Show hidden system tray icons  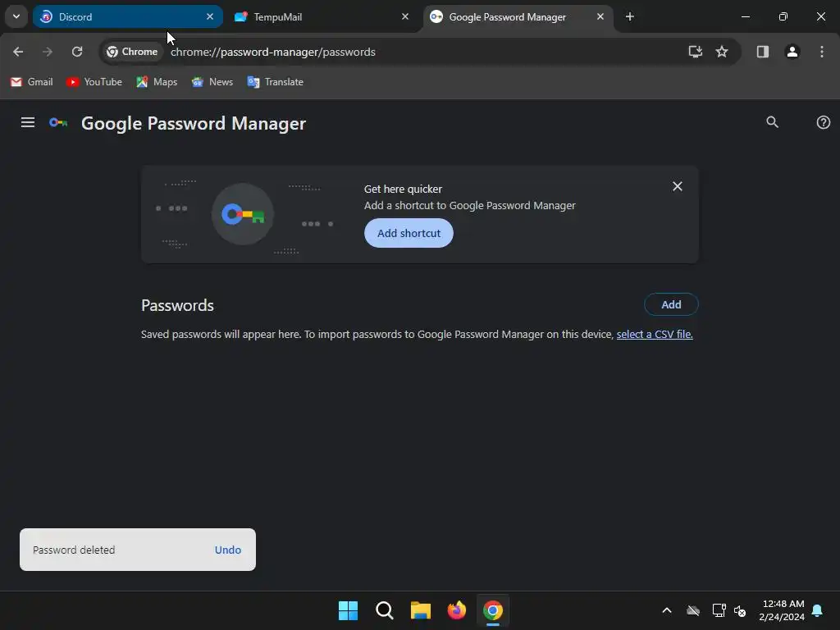[x=666, y=610]
